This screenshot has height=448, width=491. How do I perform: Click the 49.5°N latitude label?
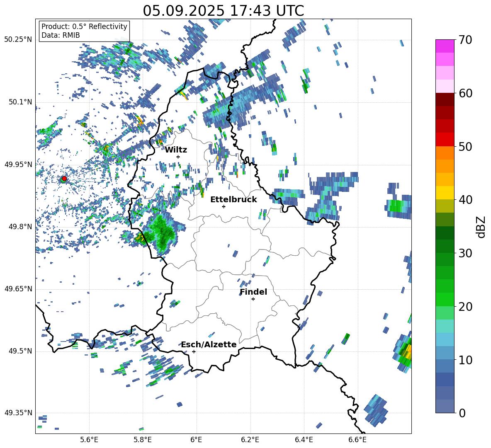point(20,351)
